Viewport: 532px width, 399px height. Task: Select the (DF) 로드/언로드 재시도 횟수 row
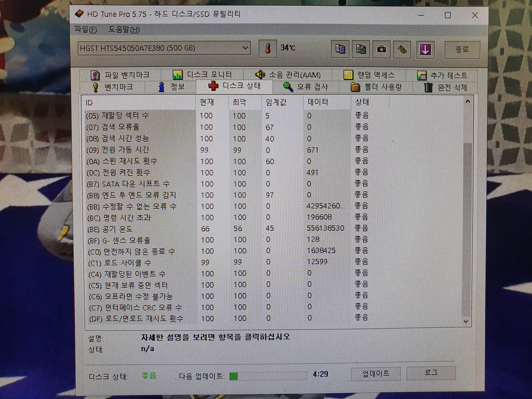click(x=228, y=318)
